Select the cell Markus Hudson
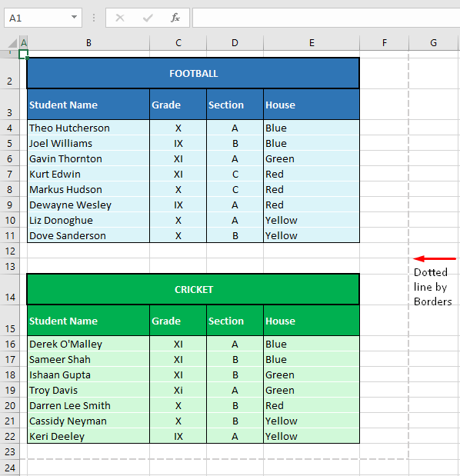This screenshot has width=460, height=476. click(88, 189)
